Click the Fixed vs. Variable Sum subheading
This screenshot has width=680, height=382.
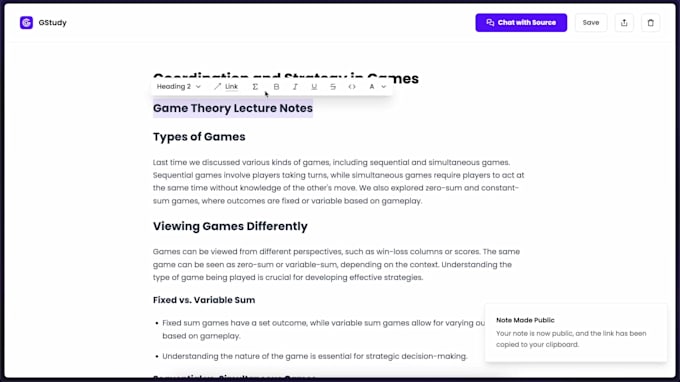click(x=204, y=300)
